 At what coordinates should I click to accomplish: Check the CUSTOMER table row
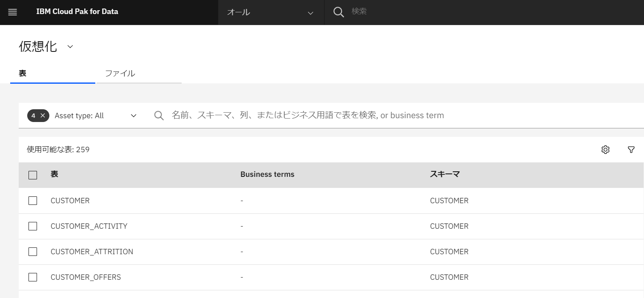point(33,201)
